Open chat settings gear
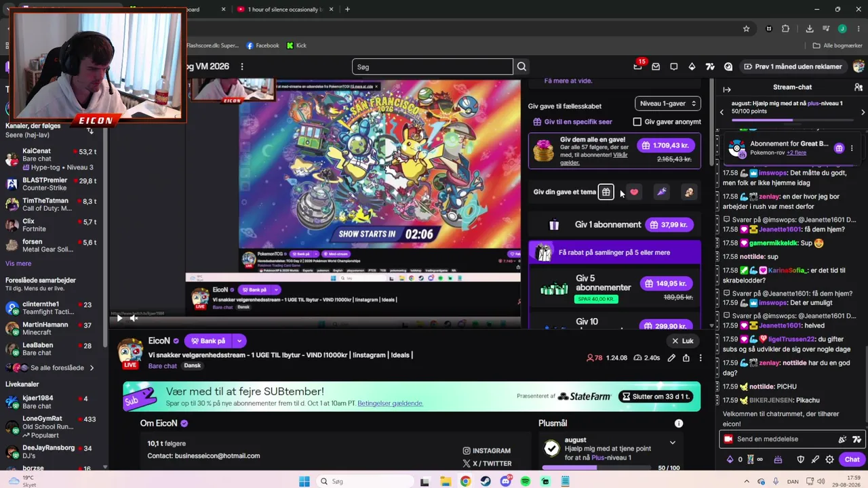This screenshot has width=868, height=488. [x=830, y=460]
